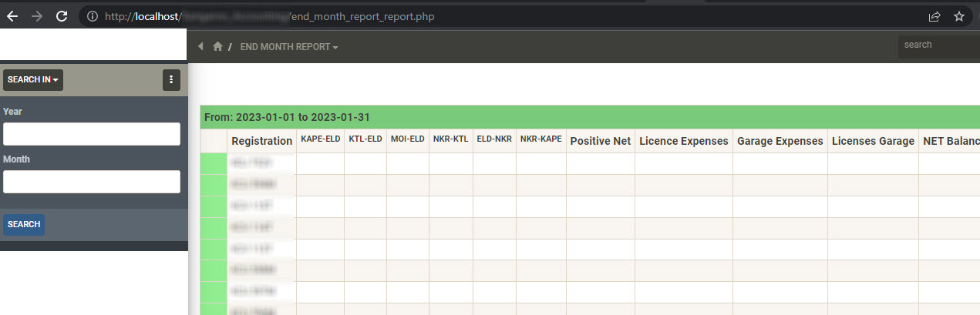Click the Registration column header
Image resolution: width=980 pixels, height=315 pixels.
click(261, 141)
